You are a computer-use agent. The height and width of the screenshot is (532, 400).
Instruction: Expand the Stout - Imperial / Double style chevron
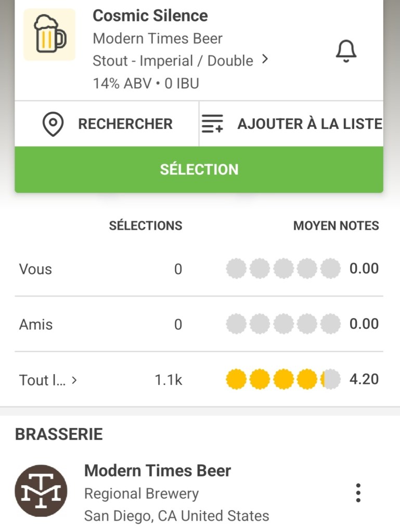click(x=265, y=60)
